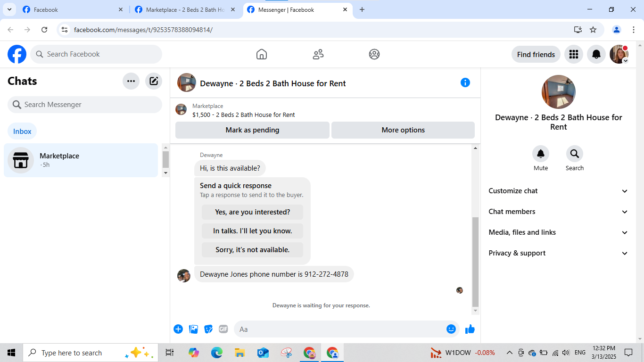Open the Chrome tab search dropdown
644x362 pixels.
coord(9,9)
